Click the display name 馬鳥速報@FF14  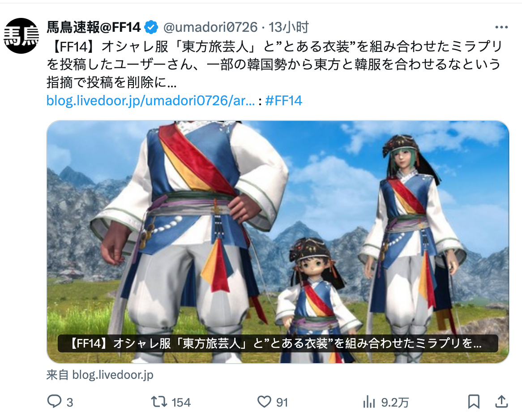click(x=94, y=27)
